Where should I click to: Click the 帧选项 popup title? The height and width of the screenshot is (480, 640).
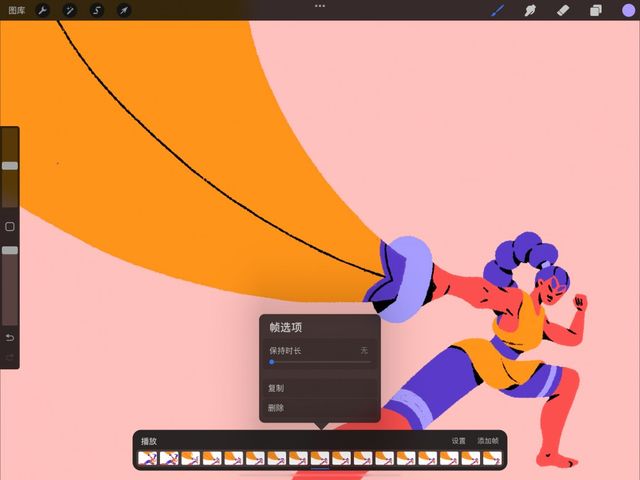click(x=285, y=327)
